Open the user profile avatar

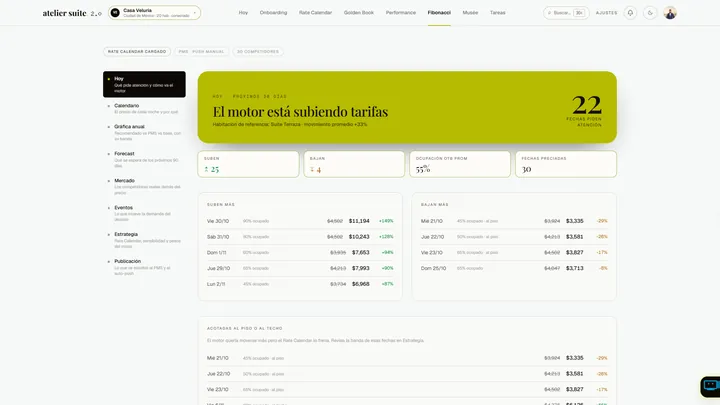point(670,13)
